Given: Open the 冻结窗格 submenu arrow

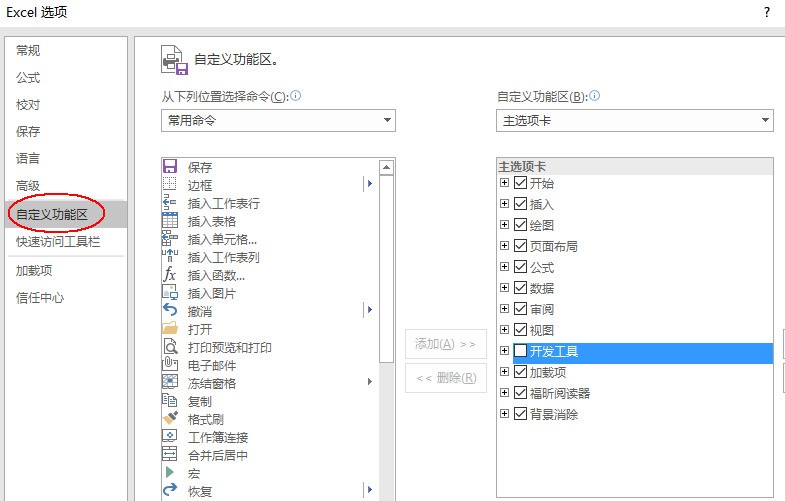Looking at the screenshot, I should [369, 382].
